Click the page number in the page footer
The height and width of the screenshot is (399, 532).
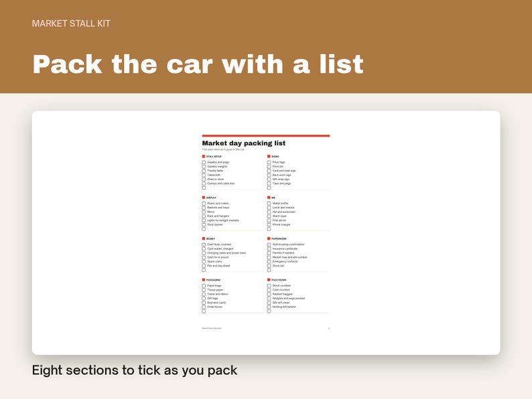click(x=329, y=328)
